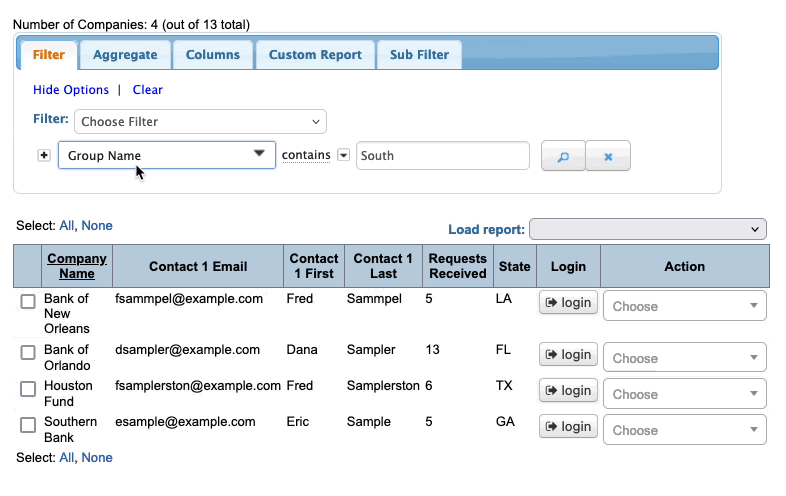Open the Load report dropdown
Image resolution: width=786 pixels, height=496 pixels.
pos(647,230)
